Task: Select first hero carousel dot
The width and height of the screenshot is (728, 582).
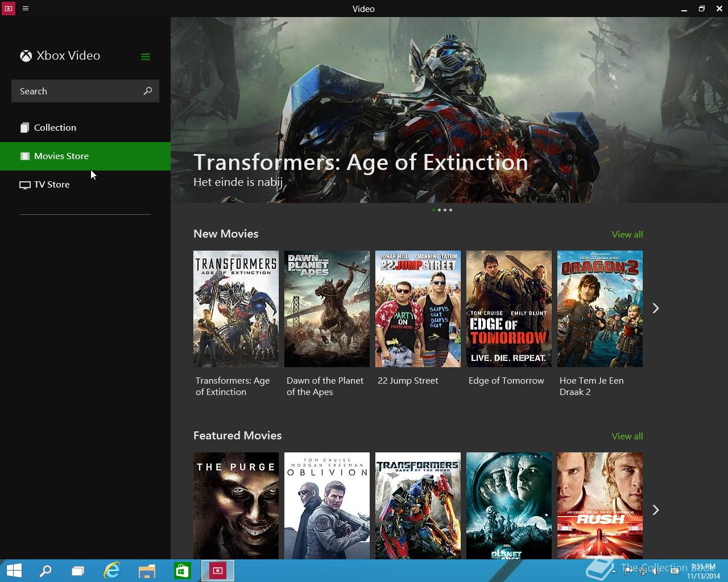Action: [x=433, y=210]
